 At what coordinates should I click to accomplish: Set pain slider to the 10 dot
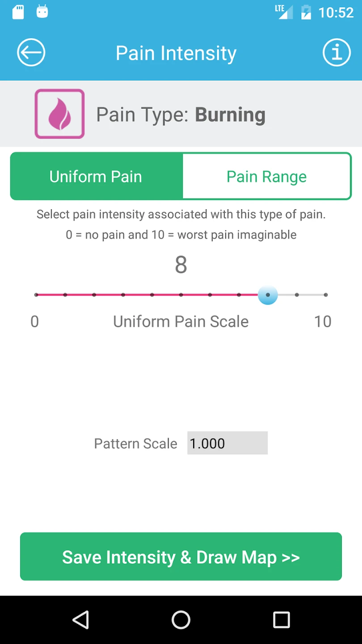pyautogui.click(x=326, y=295)
